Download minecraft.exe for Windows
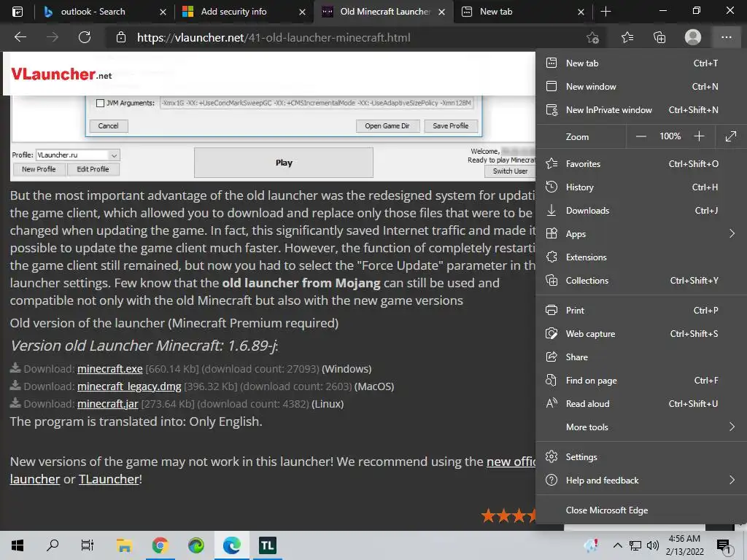 (110, 368)
